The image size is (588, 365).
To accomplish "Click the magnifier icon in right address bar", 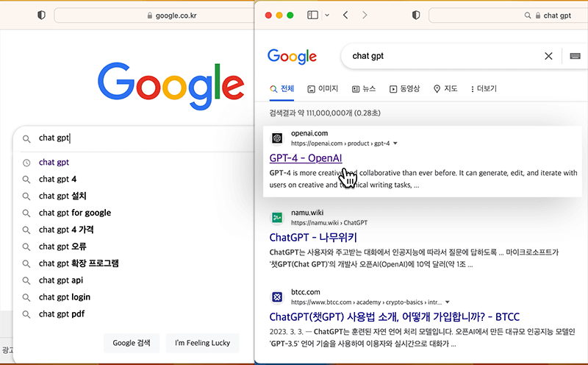I will tap(528, 15).
